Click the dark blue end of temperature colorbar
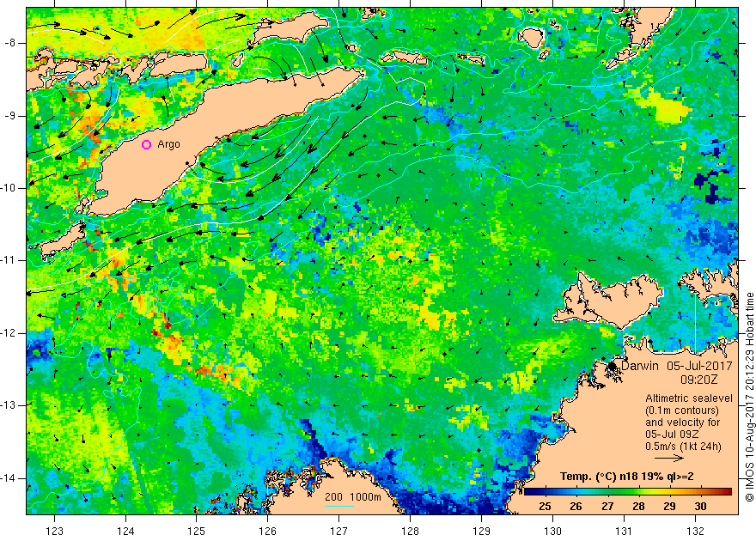The image size is (756, 541). click(528, 491)
